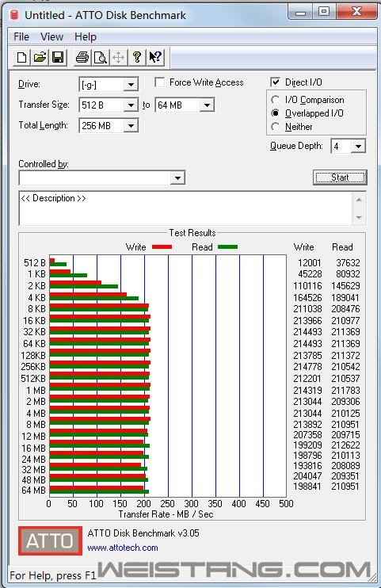Screen dimensions: 381x588
Task: Save the benchmark with floppy disk icon
Action: pos(58,57)
